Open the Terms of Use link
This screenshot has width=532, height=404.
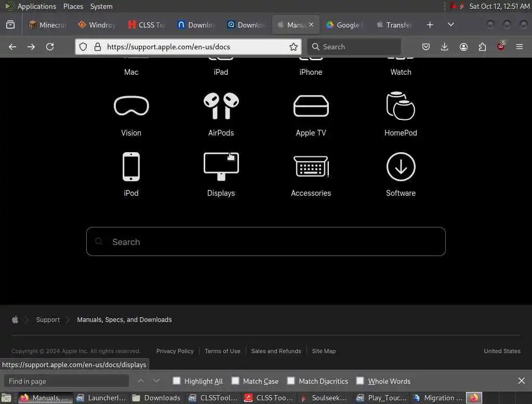[x=222, y=351]
